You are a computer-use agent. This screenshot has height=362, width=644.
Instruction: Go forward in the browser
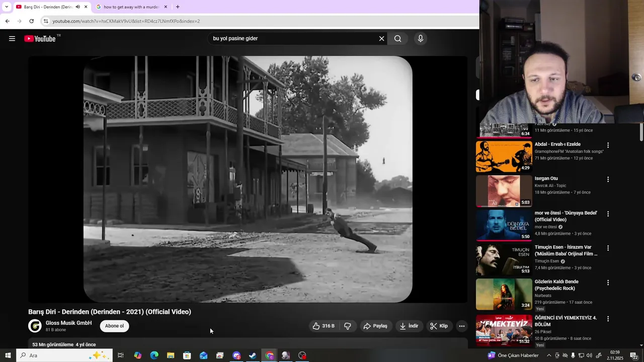(x=19, y=21)
